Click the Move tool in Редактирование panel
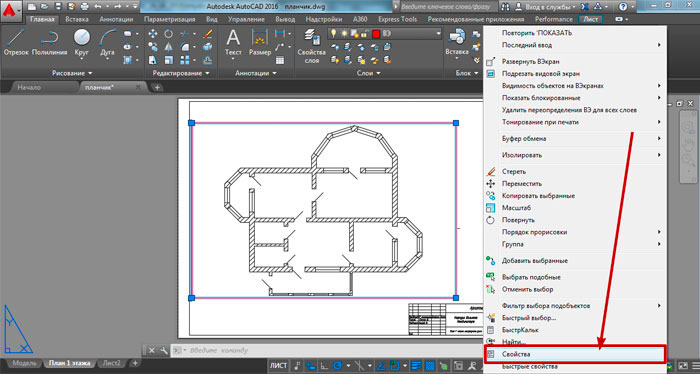 (x=153, y=33)
